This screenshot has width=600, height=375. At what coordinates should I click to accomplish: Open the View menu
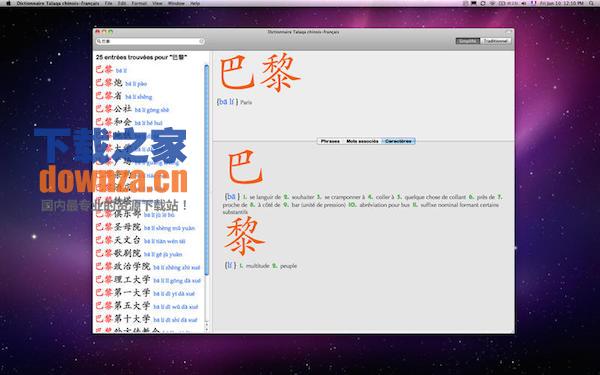pyautogui.click(x=157, y=3)
